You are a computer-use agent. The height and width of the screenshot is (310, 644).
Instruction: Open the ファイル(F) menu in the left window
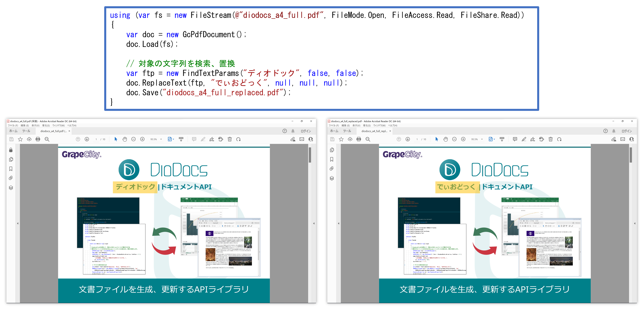pyautogui.click(x=13, y=126)
